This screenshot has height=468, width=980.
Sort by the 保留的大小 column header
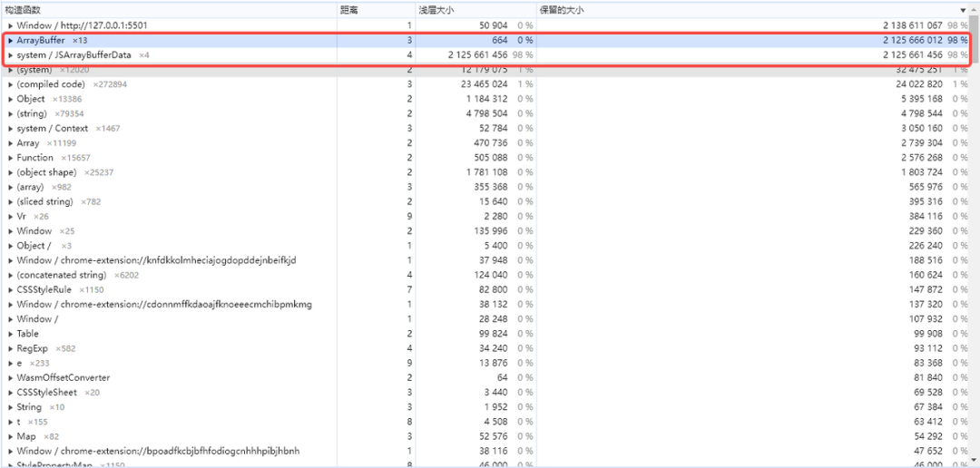click(753, 11)
